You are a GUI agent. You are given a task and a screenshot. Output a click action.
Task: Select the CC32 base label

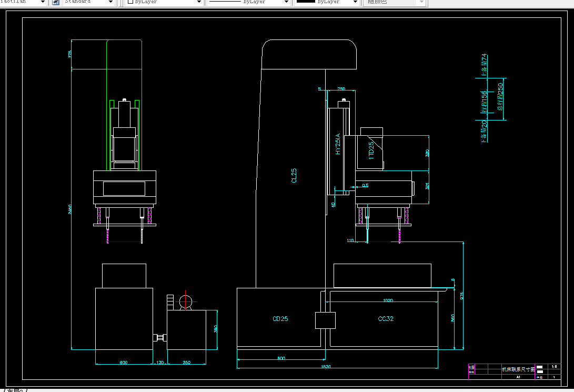[x=386, y=319]
